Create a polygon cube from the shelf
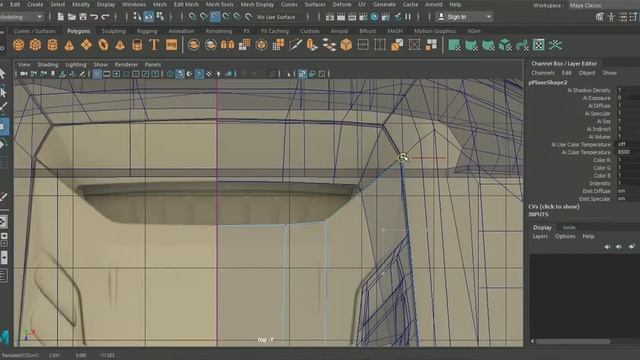Image resolution: width=640 pixels, height=360 pixels. click(36, 44)
